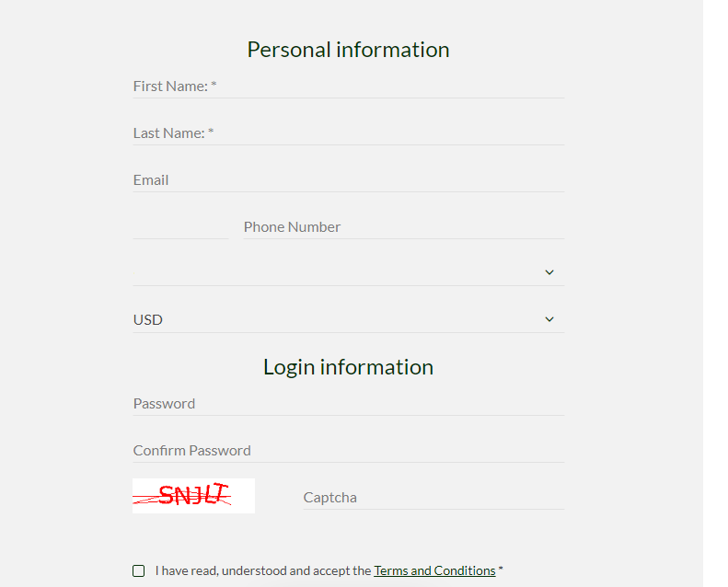Toggle acceptance via "I have read, understood" label
The image size is (728, 587).
coord(263,570)
